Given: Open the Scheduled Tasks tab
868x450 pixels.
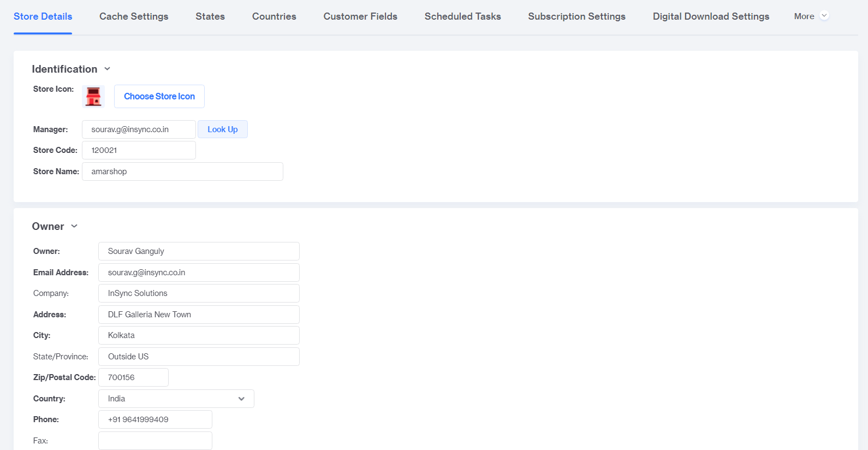Looking at the screenshot, I should click(462, 16).
